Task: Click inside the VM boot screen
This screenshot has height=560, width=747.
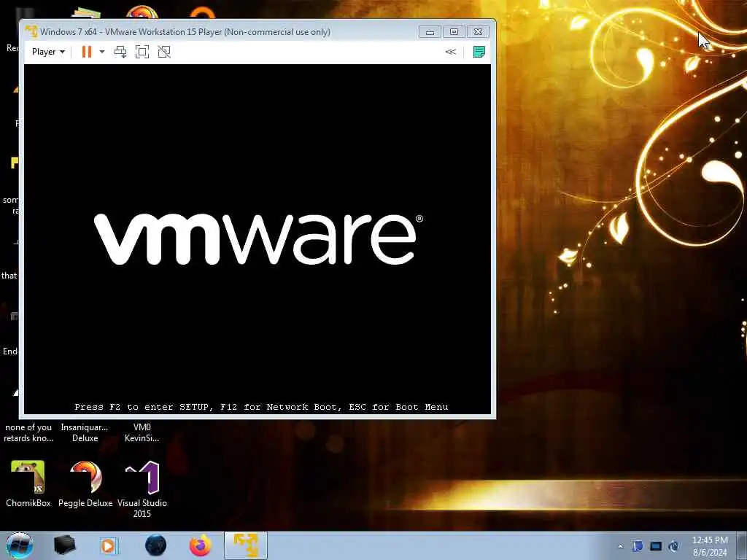Action: 258,239
